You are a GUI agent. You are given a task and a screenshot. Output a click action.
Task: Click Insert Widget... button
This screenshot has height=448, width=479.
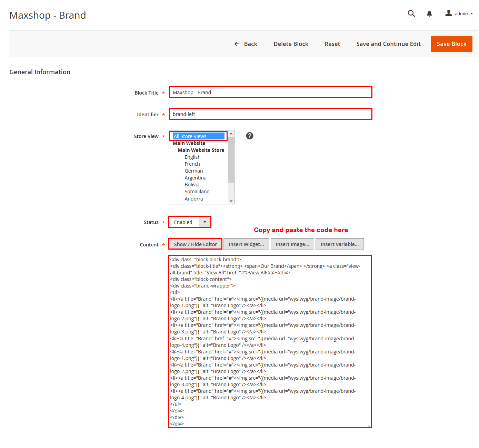click(246, 244)
